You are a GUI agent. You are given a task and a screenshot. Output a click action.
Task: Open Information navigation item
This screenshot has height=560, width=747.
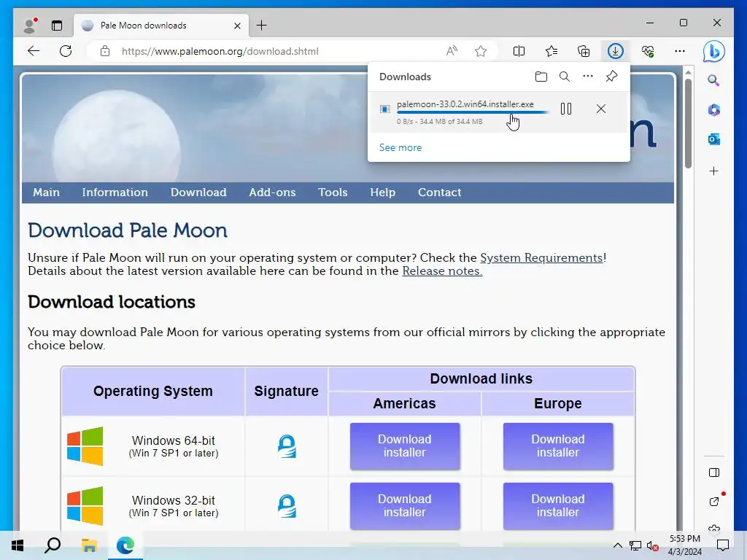[x=115, y=192]
